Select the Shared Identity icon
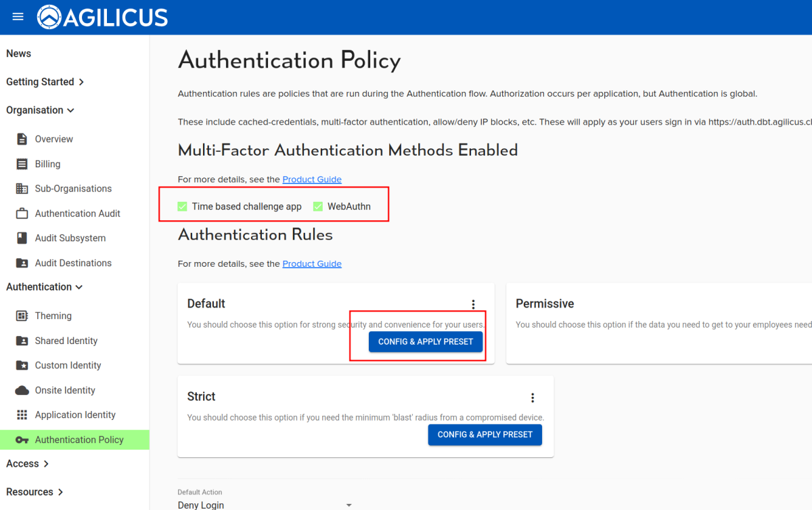Image resolution: width=812 pixels, height=510 pixels. click(21, 340)
